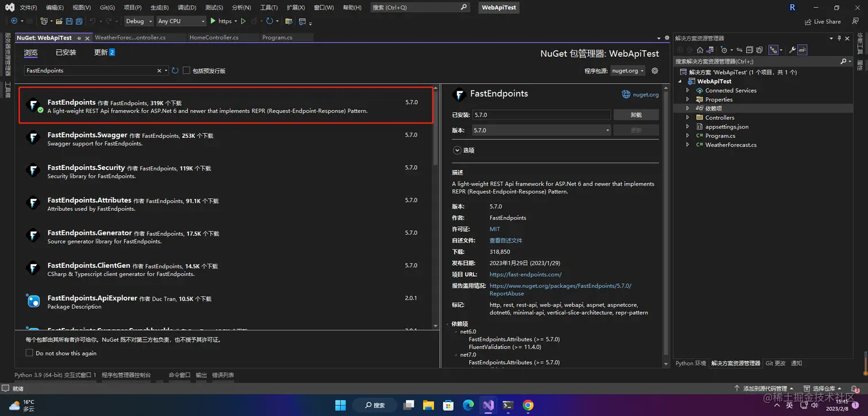Click the Open File folder icon
This screenshot has height=416, width=868.
tap(59, 21)
